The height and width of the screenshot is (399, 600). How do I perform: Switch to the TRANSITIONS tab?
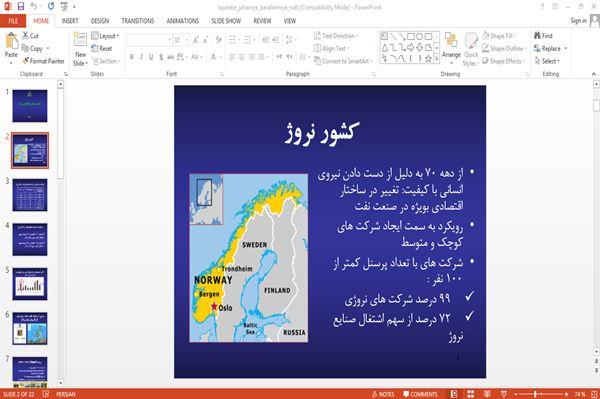click(138, 21)
